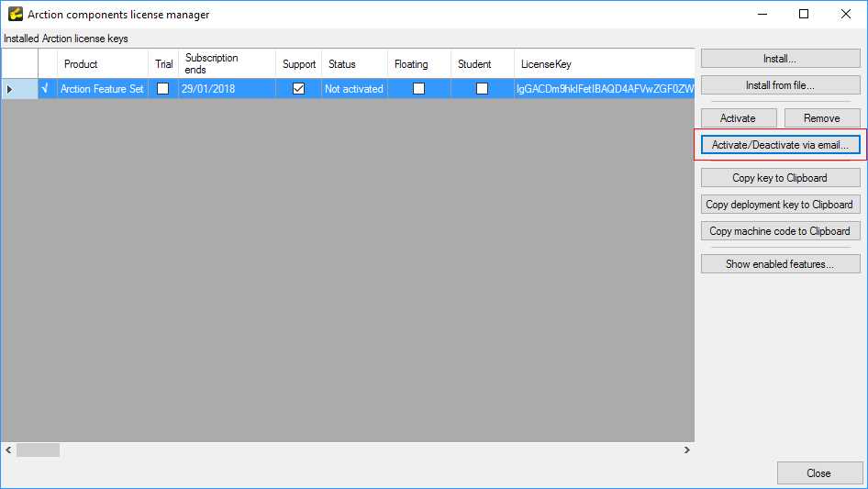Minimize the license manager window
The width and height of the screenshot is (868, 489).
762,14
